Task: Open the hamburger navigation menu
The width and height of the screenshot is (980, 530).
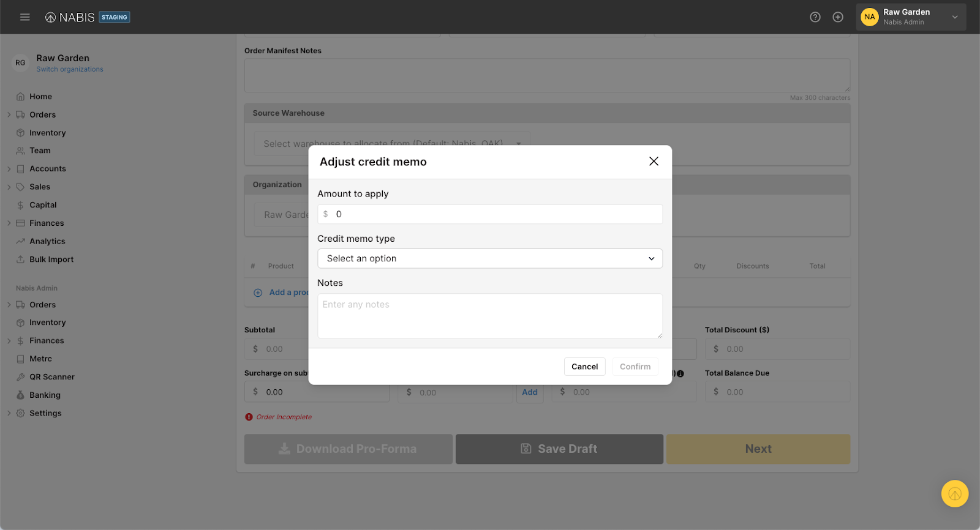Action: [x=24, y=17]
